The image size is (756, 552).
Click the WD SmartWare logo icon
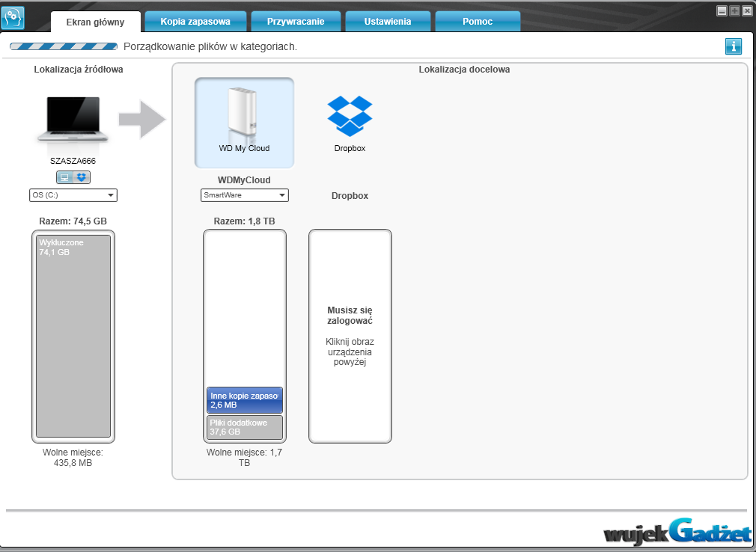13,16
